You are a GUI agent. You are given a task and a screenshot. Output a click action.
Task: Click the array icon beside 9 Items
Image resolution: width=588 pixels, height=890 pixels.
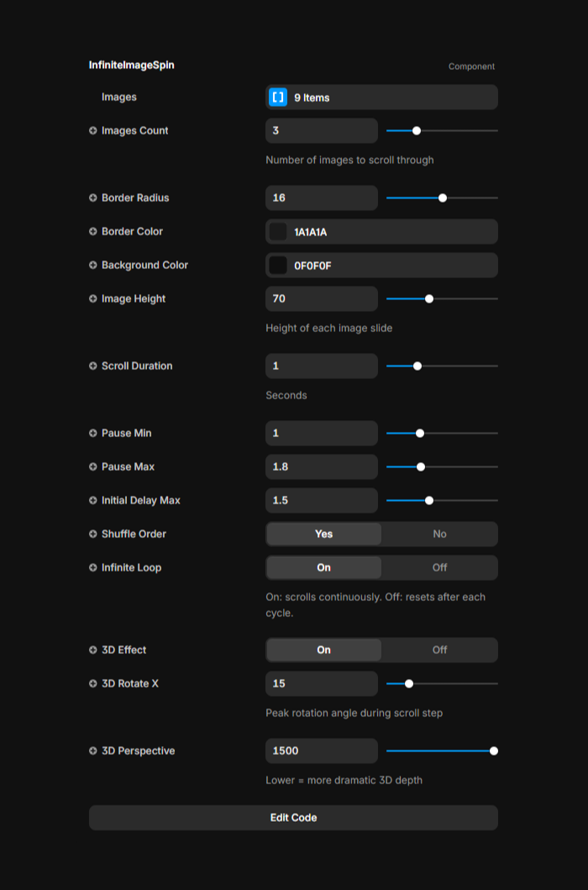pos(278,97)
